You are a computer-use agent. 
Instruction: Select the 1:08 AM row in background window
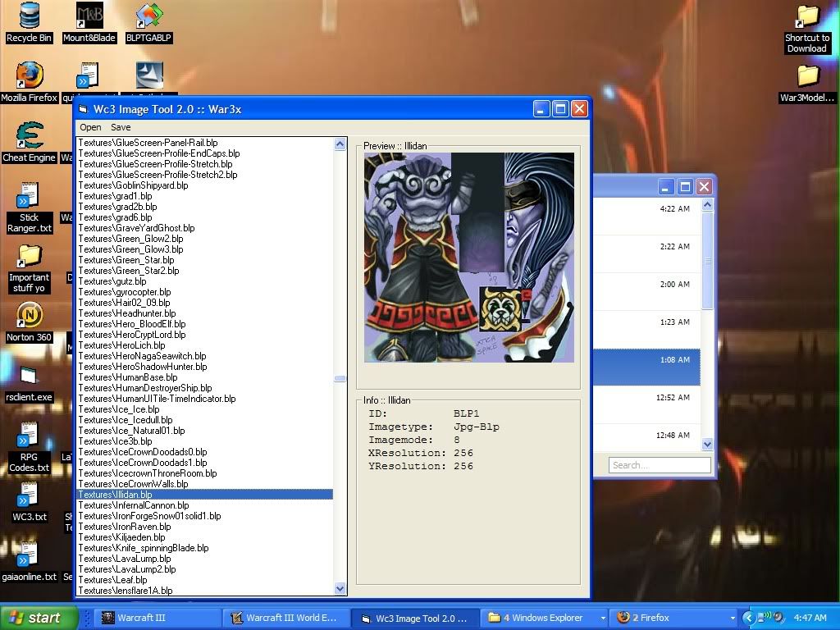click(646, 367)
